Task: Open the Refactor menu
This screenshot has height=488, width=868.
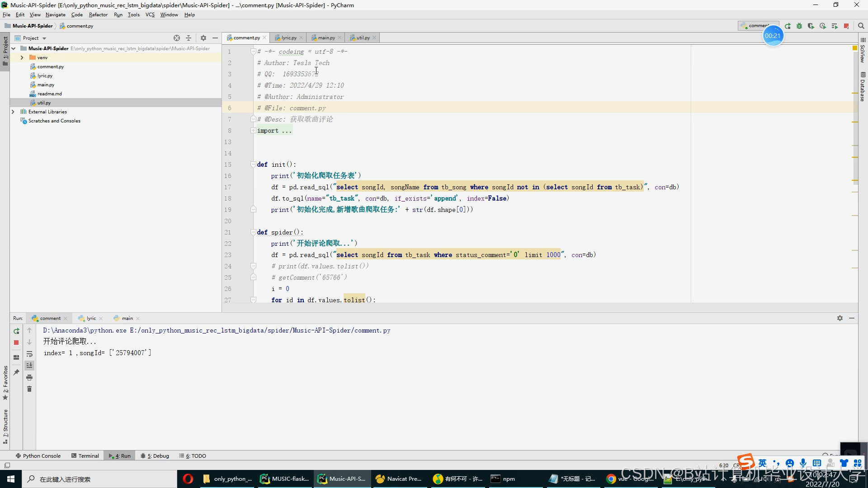Action: coord(98,14)
